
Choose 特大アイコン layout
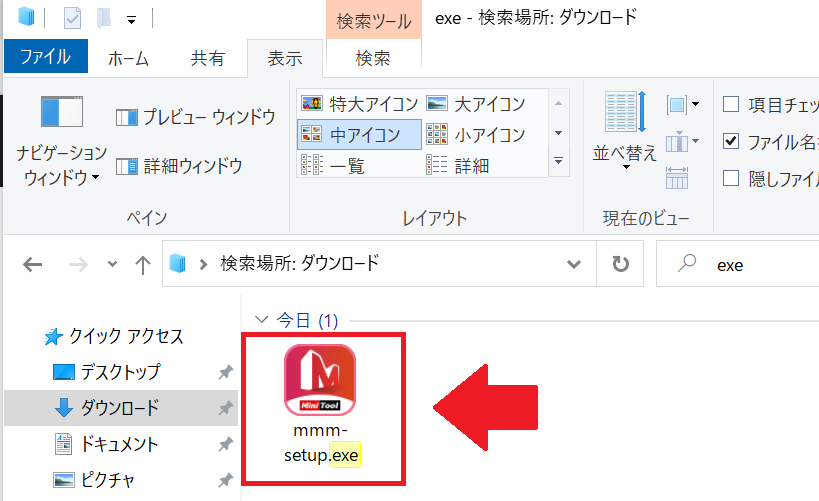coord(359,104)
